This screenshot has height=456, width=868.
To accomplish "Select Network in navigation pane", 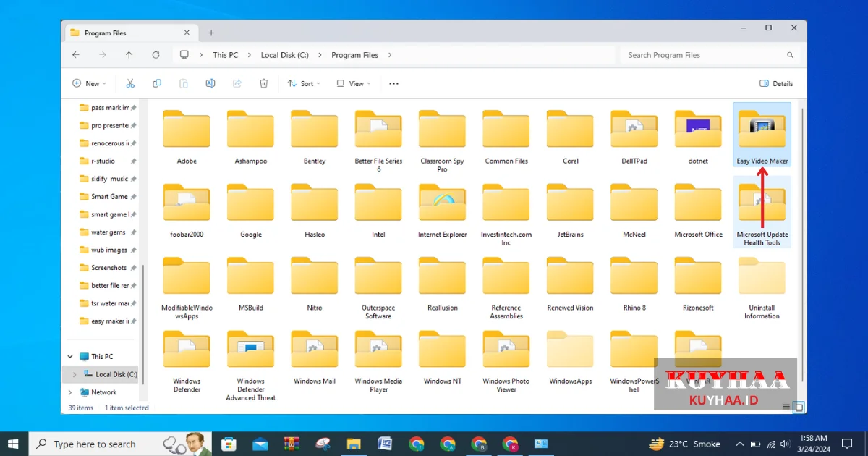I will point(103,392).
